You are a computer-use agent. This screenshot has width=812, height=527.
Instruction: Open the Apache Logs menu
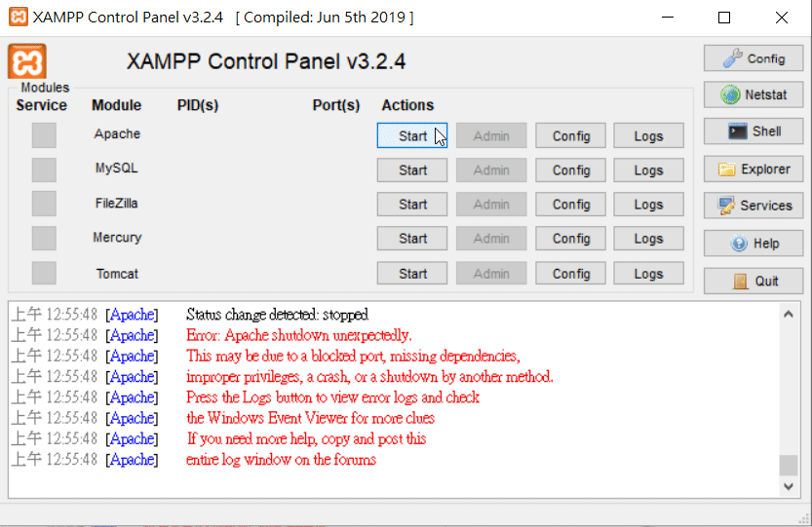[649, 135]
